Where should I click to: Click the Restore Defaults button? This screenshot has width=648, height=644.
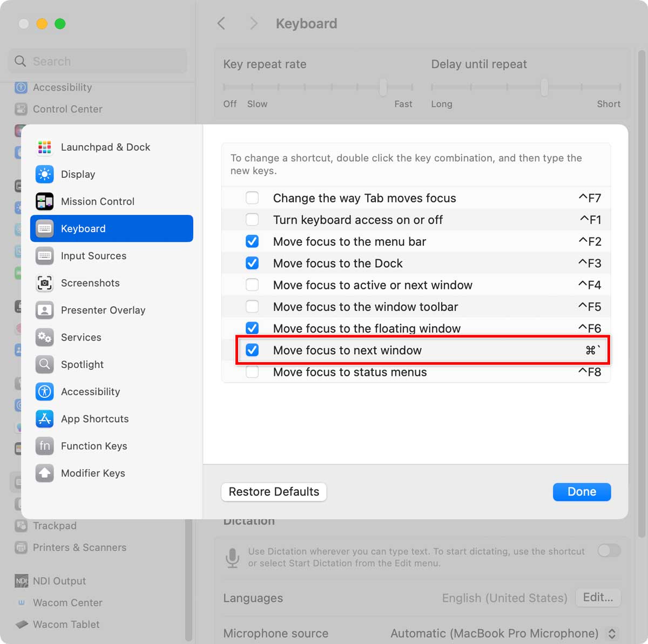273,492
